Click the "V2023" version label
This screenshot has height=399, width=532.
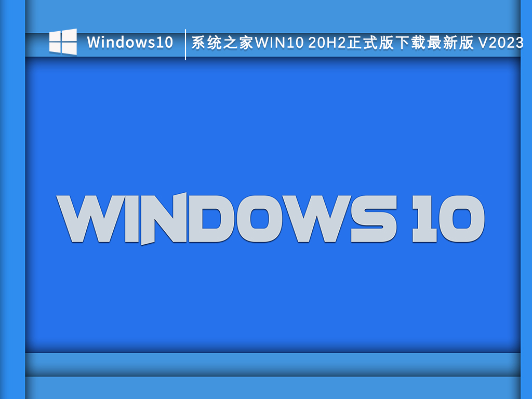click(x=501, y=43)
